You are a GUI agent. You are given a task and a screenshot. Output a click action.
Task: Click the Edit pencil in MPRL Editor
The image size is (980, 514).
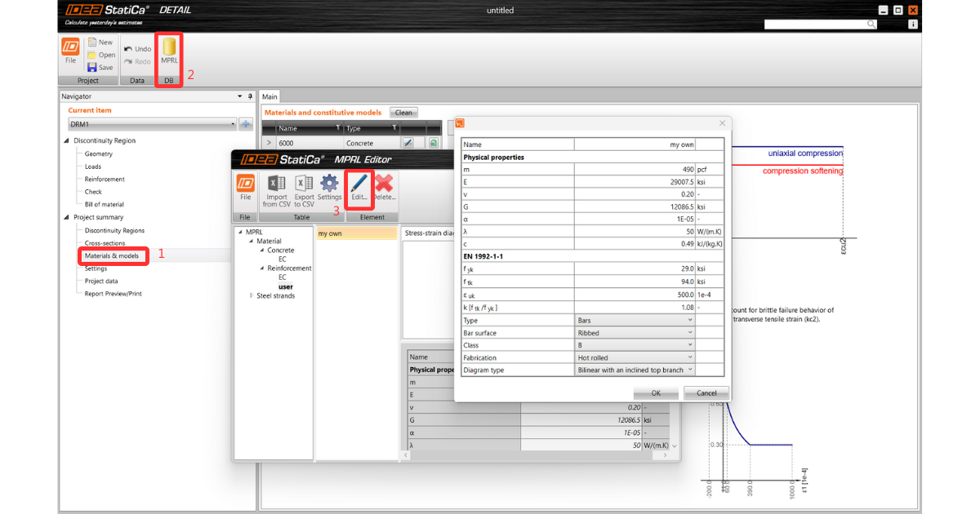(359, 188)
